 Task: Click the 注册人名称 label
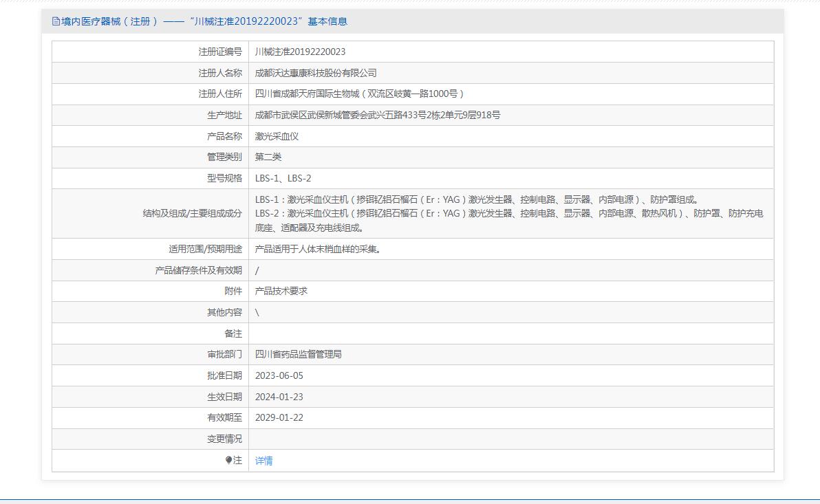(x=220, y=73)
